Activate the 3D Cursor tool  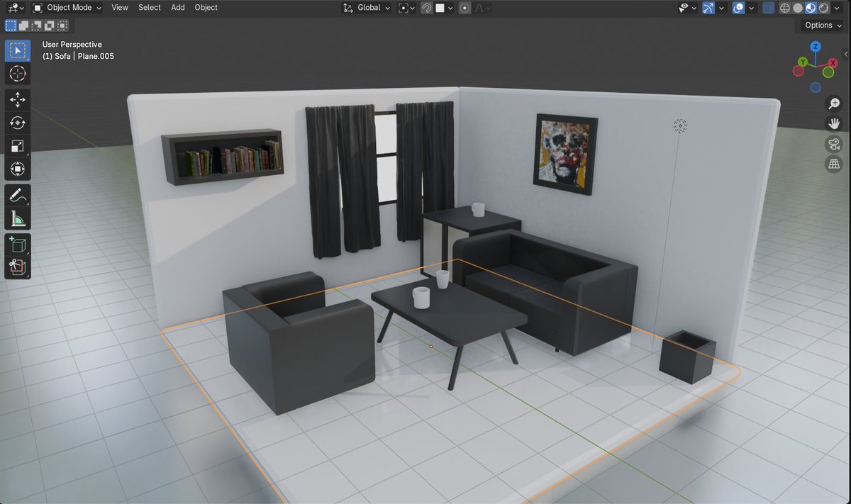(x=17, y=74)
